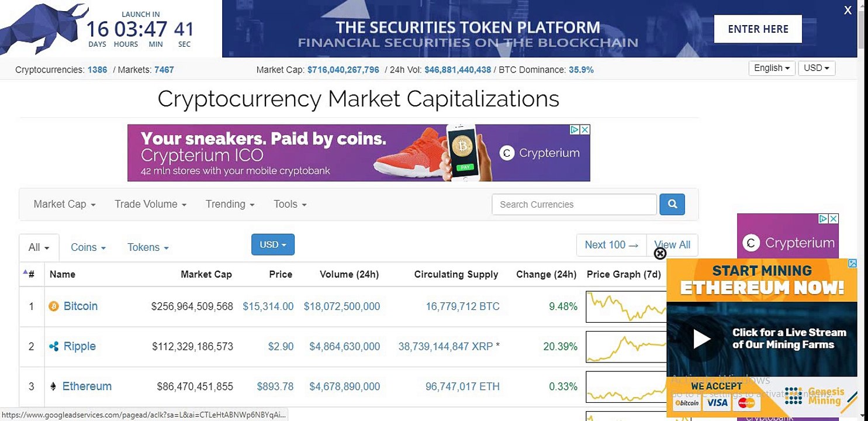This screenshot has height=421, width=868.
Task: Click the Ripple logo icon
Action: (x=54, y=347)
